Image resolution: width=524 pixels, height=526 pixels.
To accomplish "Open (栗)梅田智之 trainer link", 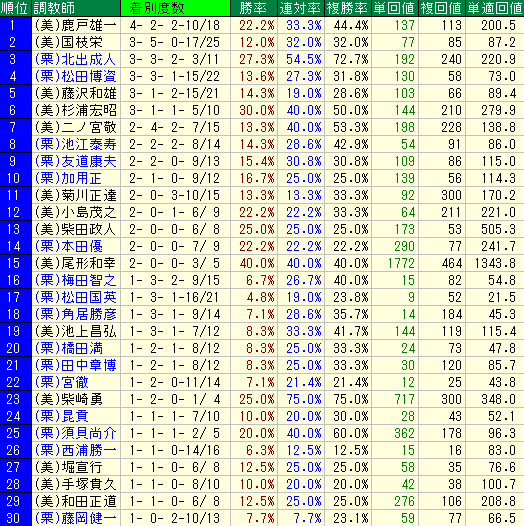I will [x=75, y=280].
